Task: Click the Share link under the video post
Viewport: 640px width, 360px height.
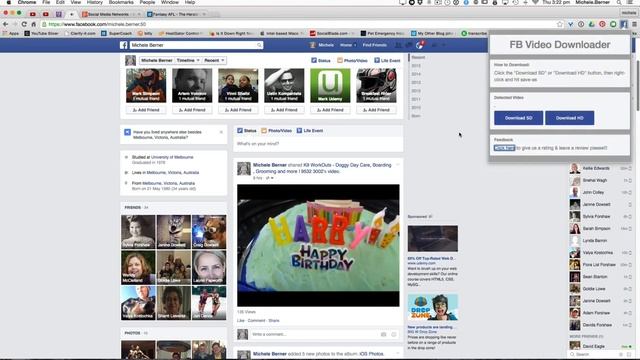Action: (x=274, y=320)
